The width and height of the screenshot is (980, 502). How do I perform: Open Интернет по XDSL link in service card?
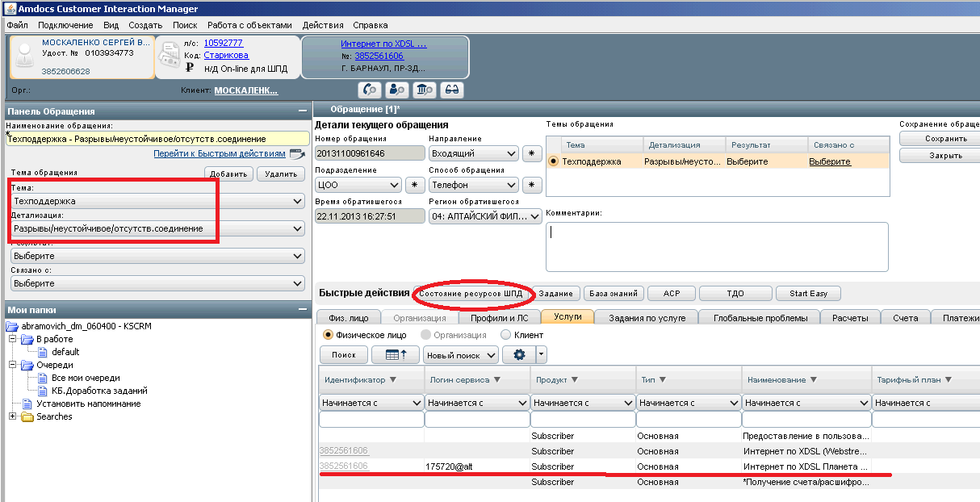(383, 44)
